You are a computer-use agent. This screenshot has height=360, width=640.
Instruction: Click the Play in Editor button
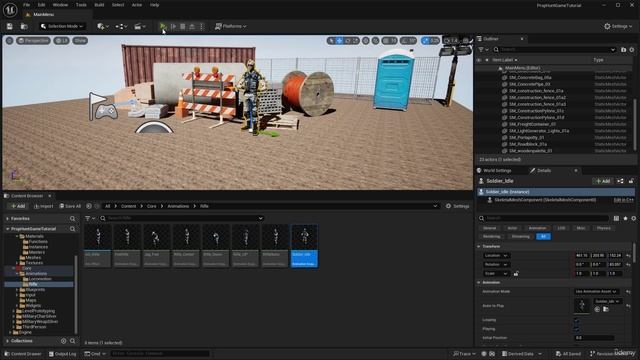(163, 26)
